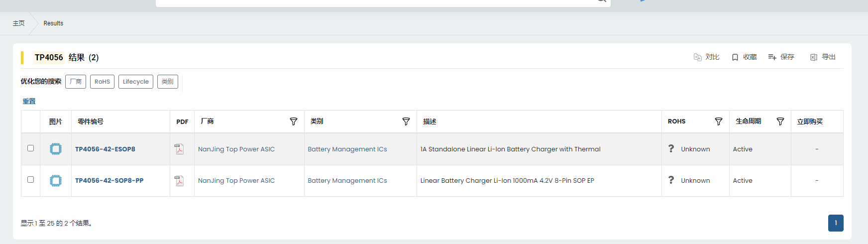Select the RoHS refine filter button

pos(102,82)
